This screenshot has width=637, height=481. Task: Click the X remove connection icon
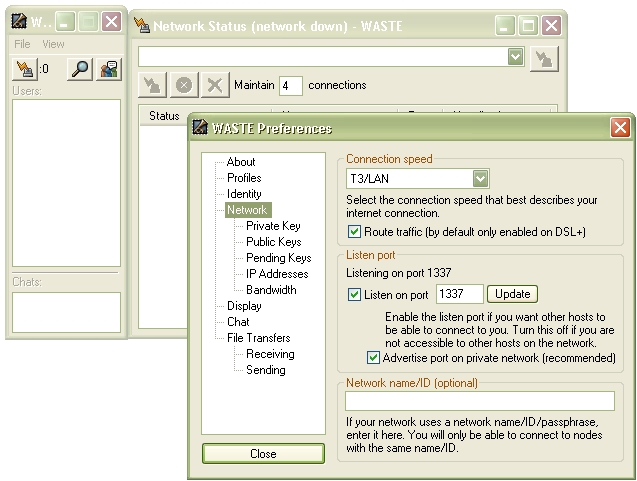[x=215, y=85]
